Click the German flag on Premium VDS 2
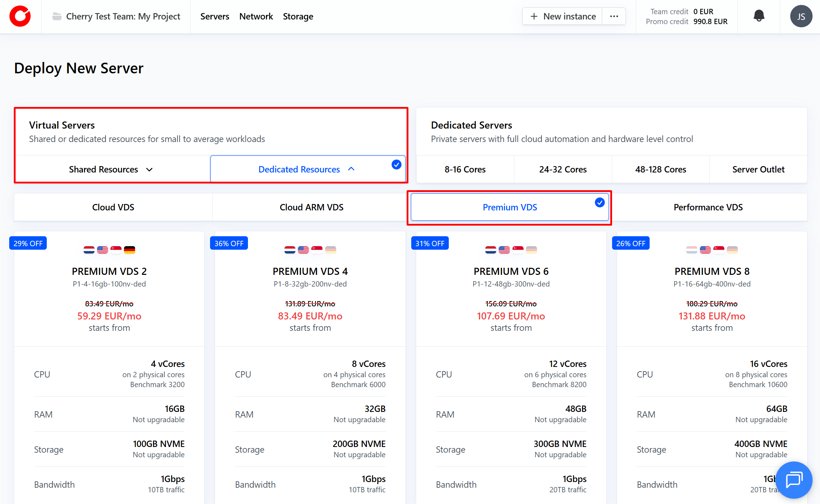This screenshot has width=820, height=504. 129,250
